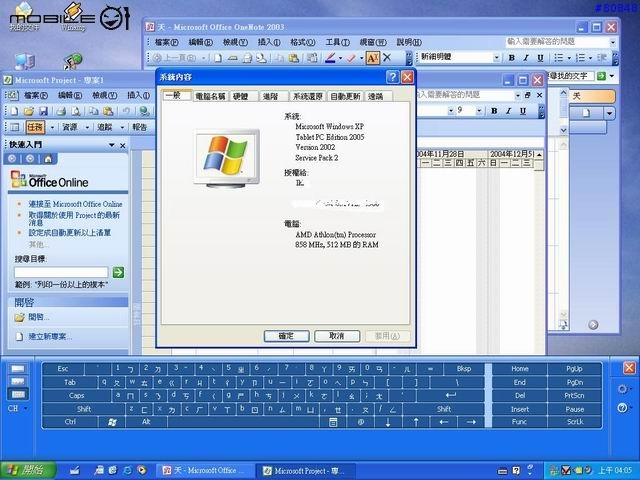
Task: Toggle Alt key on on-screen keyboard
Action: [146, 422]
